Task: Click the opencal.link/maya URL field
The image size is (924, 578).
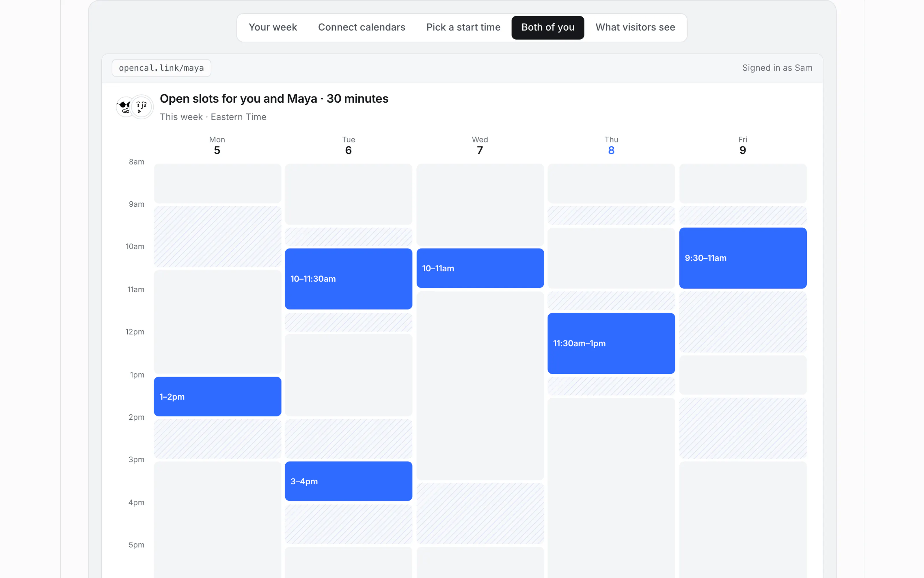Action: [161, 68]
